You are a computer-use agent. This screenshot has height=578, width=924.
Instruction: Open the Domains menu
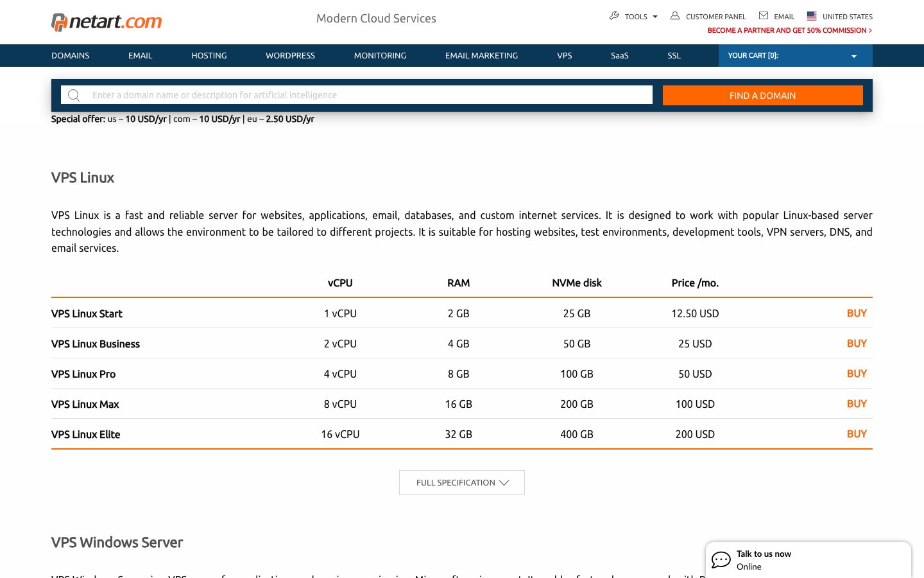pyautogui.click(x=71, y=56)
